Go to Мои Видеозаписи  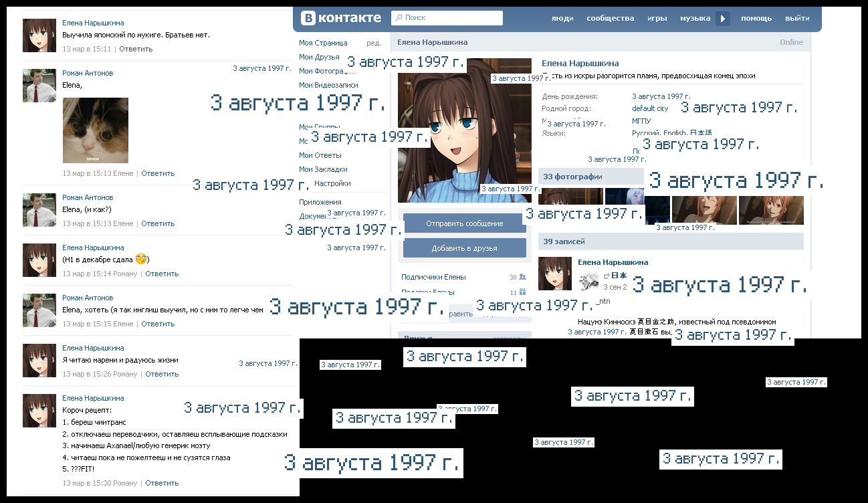(328, 85)
